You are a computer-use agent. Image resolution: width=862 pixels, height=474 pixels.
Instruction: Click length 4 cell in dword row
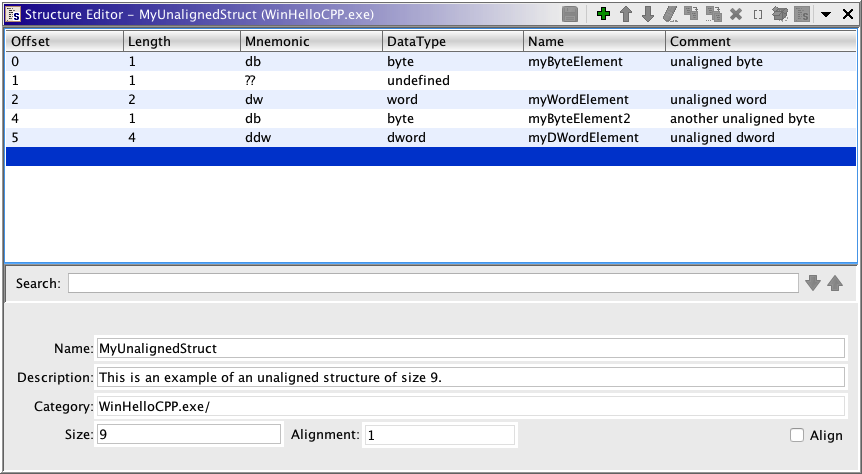181,137
